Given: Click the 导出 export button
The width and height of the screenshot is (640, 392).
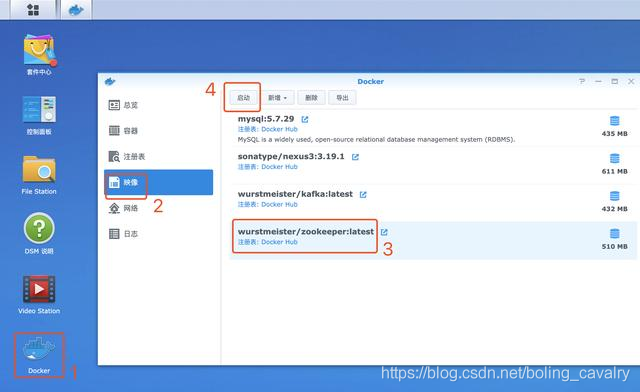Looking at the screenshot, I should pyautogui.click(x=342, y=98).
